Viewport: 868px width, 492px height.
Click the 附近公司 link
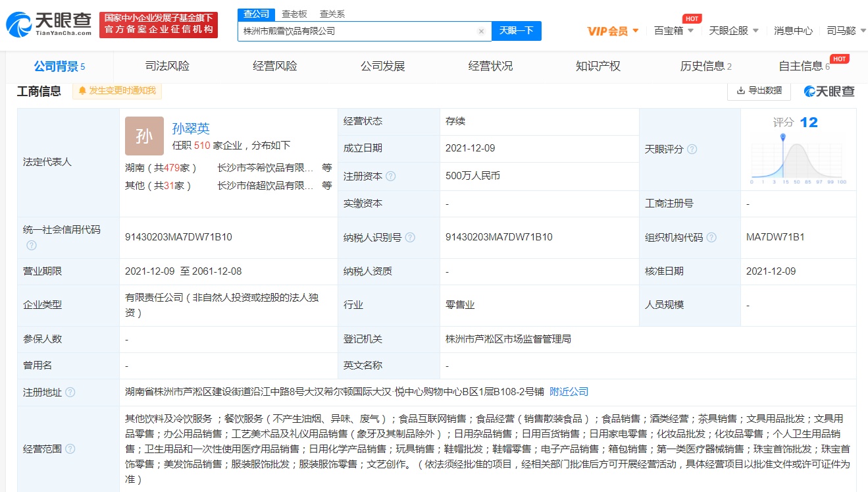(x=569, y=392)
